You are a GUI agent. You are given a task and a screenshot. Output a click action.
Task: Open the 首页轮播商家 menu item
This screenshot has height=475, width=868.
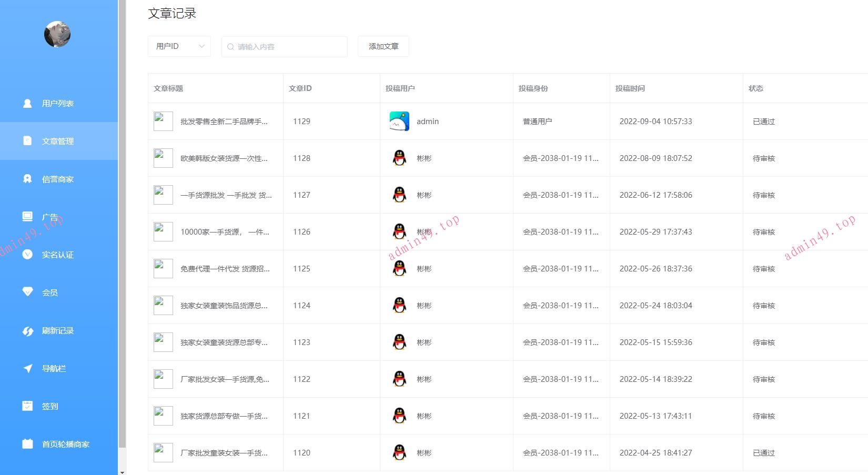[x=65, y=444]
